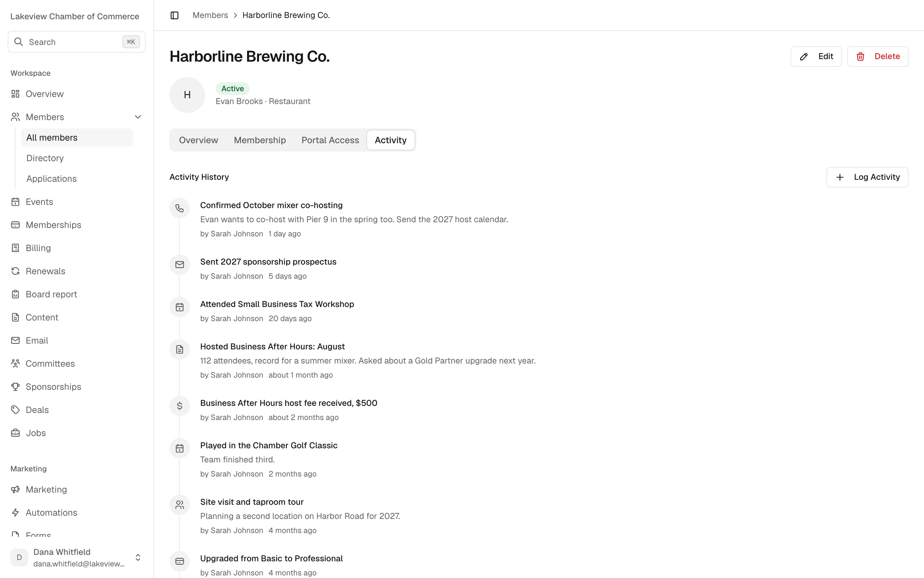Click Log Activity button

(867, 177)
